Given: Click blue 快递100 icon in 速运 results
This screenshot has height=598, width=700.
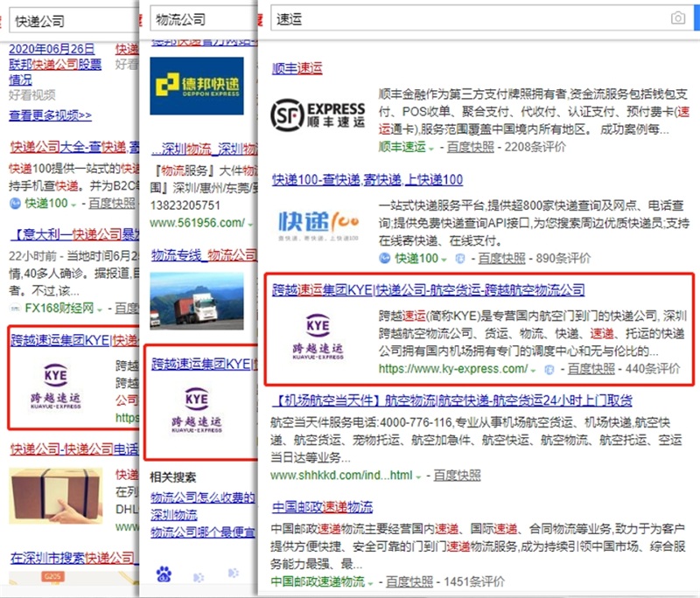Looking at the screenshot, I should [384, 258].
